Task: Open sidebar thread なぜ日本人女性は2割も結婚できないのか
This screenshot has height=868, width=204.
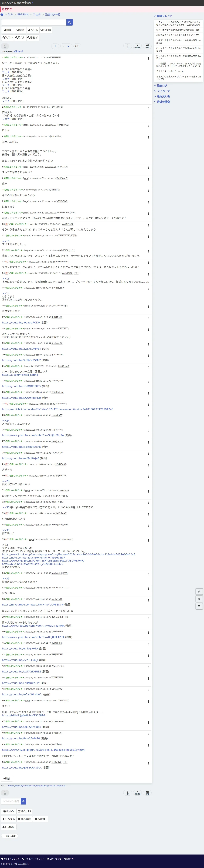Action: click(178, 30)
